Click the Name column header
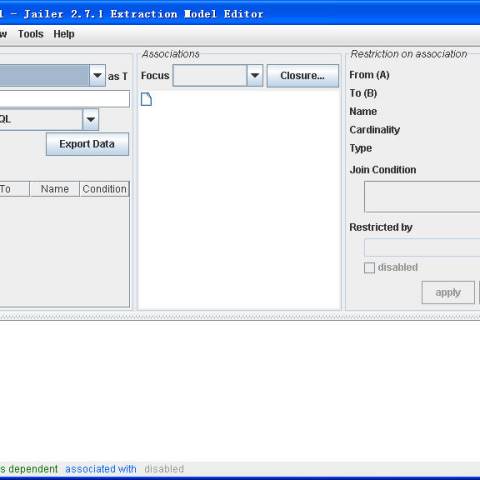Image resolution: width=480 pixels, height=480 pixels. [55, 189]
